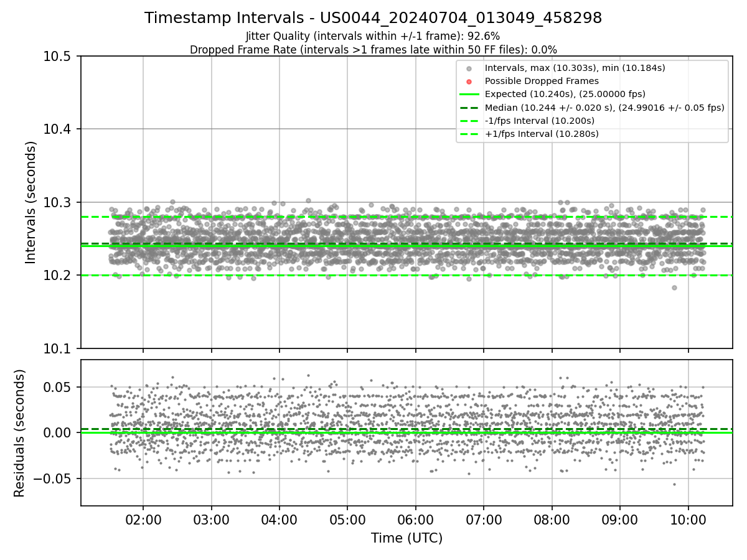Click the "Intervals (seconds)" y-axis label
This screenshot has width=747, height=560.
[x=31, y=202]
